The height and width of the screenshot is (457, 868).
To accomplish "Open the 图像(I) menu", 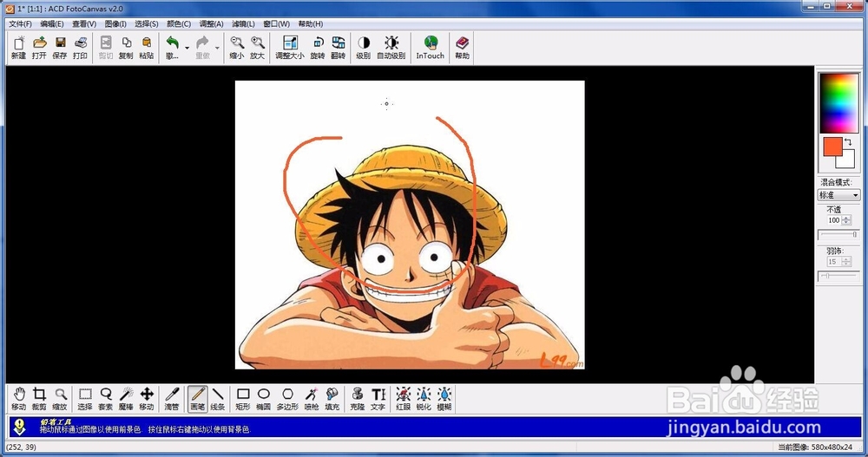I will click(x=115, y=23).
